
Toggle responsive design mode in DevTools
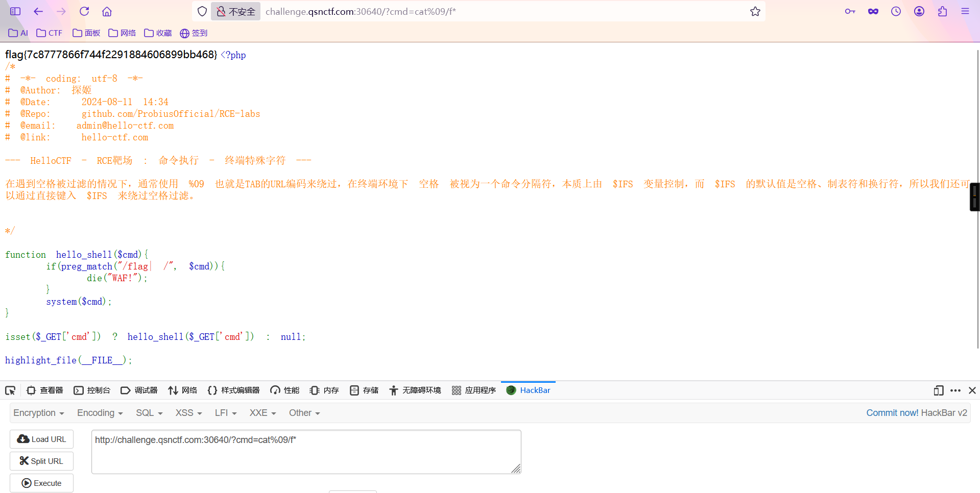click(938, 390)
